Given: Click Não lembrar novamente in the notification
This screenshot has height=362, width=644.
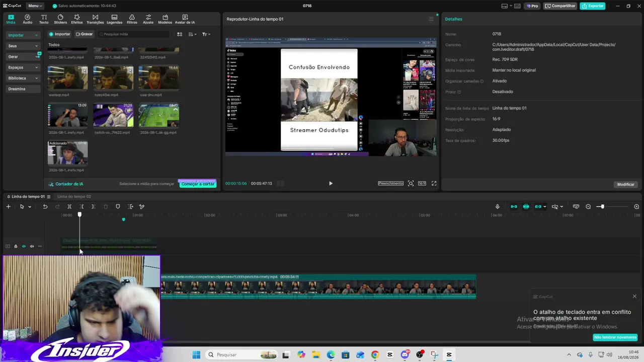Looking at the screenshot, I should [615, 337].
